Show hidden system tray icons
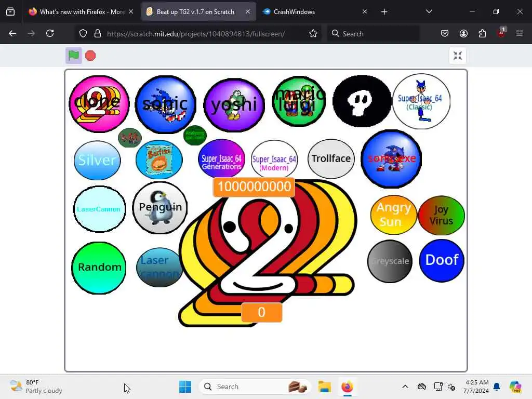Viewport: 532px width, 399px height. 405,387
